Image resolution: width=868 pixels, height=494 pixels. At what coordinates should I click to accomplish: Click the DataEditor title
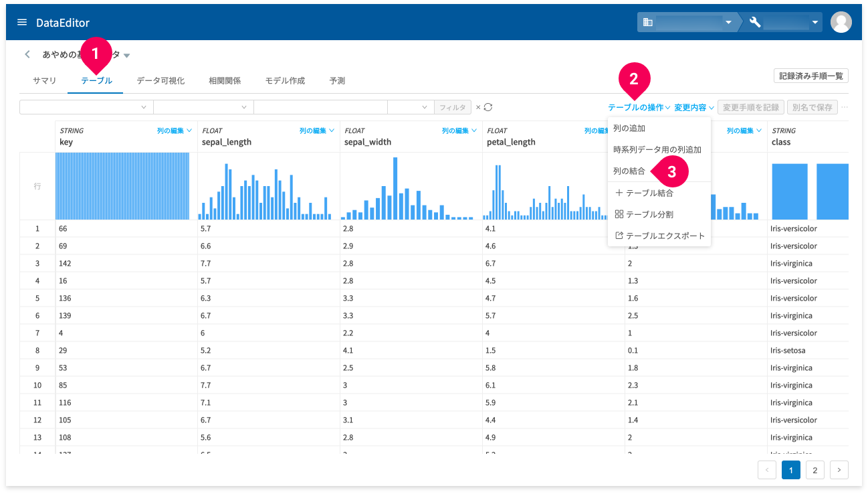point(63,23)
